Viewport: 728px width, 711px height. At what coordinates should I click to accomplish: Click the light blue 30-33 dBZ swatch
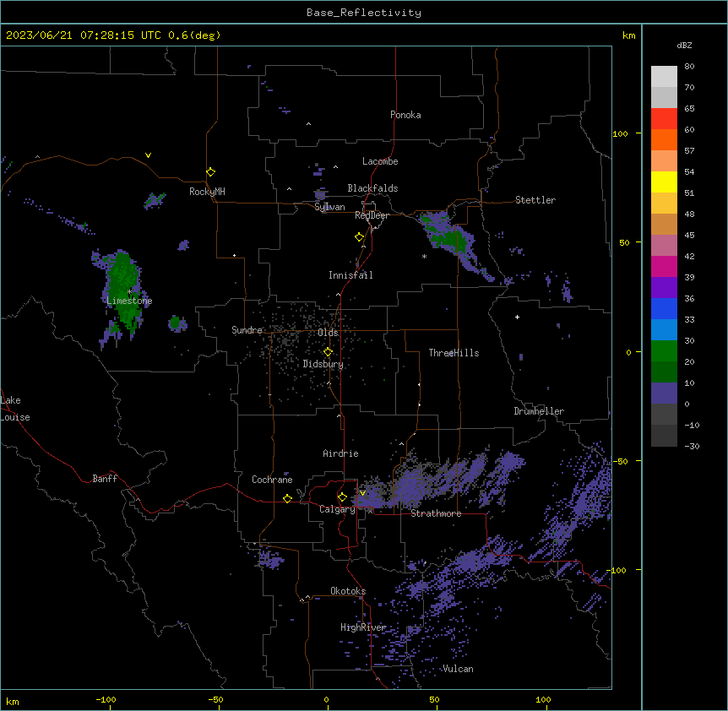point(664,330)
